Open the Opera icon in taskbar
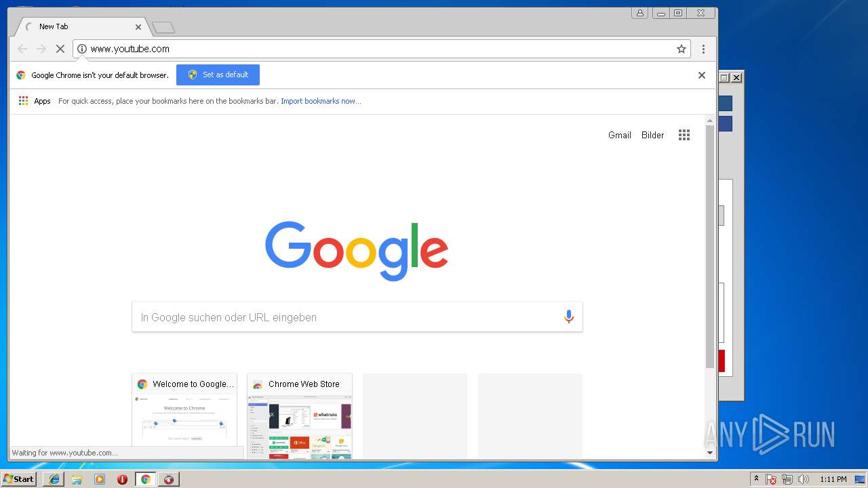This screenshot has height=488, width=868. [x=122, y=479]
